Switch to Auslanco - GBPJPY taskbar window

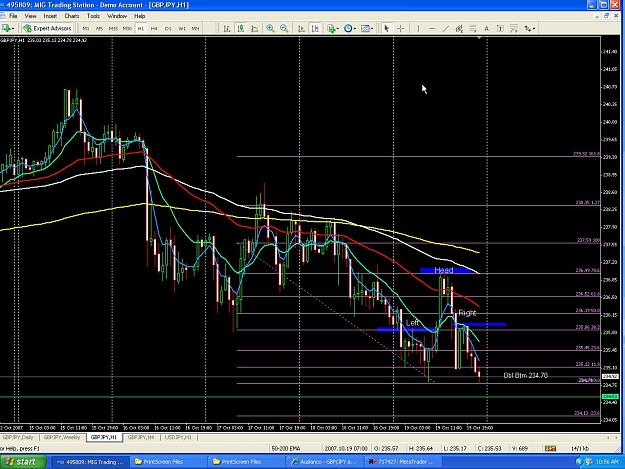point(324,462)
